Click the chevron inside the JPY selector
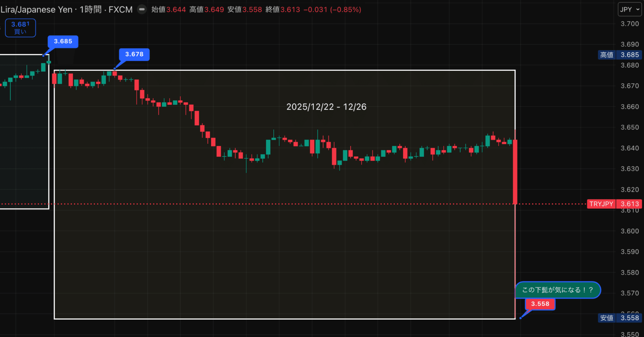Image resolution: width=644 pixels, height=337 pixels. pos(637,9)
